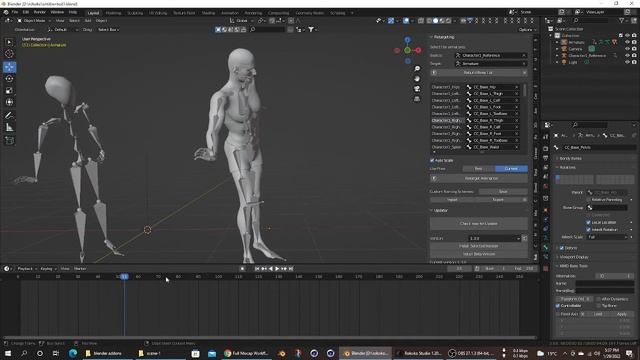Jump to the start frame of timeline
This screenshot has width=640, height=360.
[x=257, y=269]
